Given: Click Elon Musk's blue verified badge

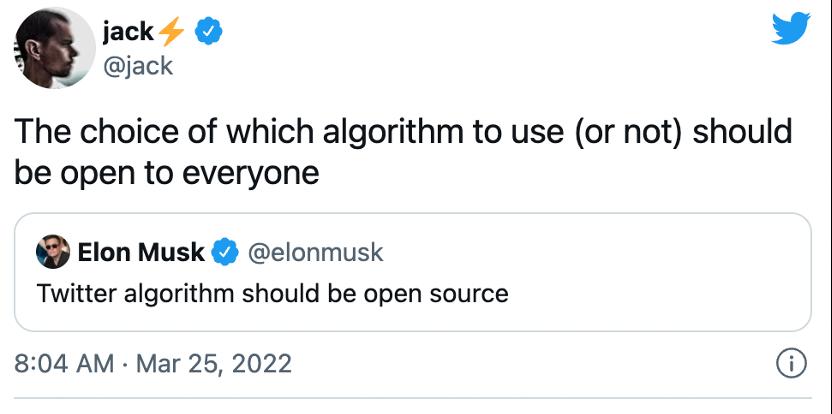Looking at the screenshot, I should [225, 253].
